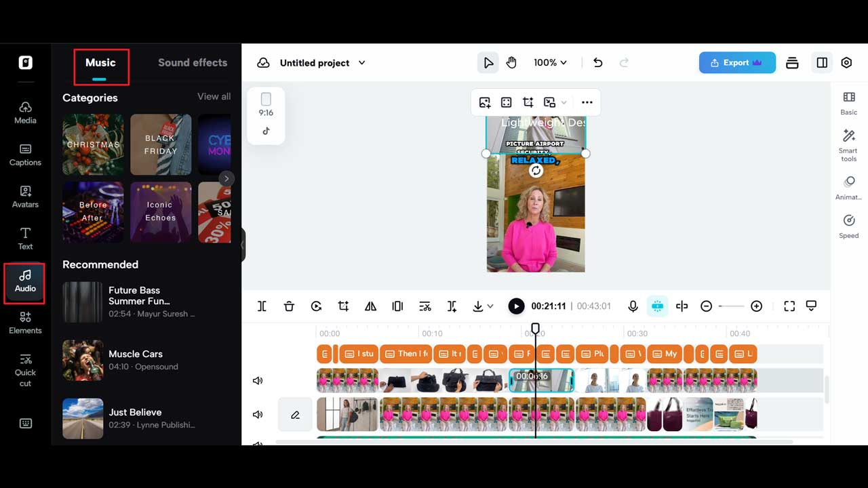Mute the second video track speaker
The image size is (868, 488).
258,415
